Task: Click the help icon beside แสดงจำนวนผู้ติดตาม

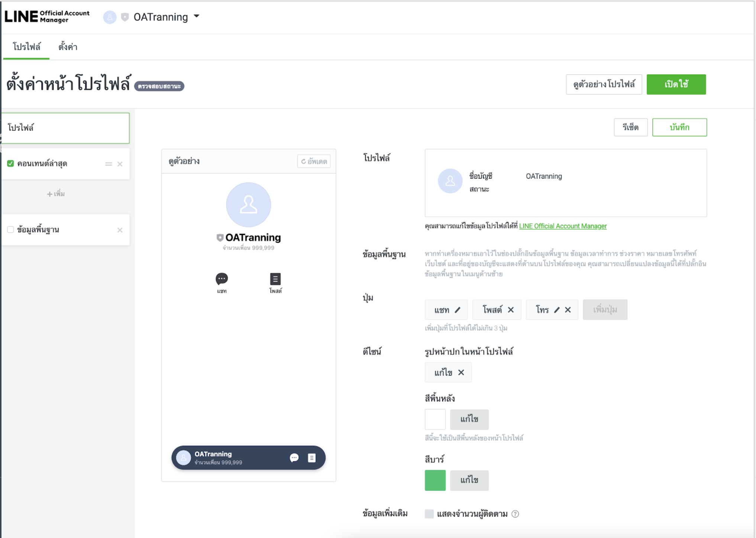Action: (515, 514)
